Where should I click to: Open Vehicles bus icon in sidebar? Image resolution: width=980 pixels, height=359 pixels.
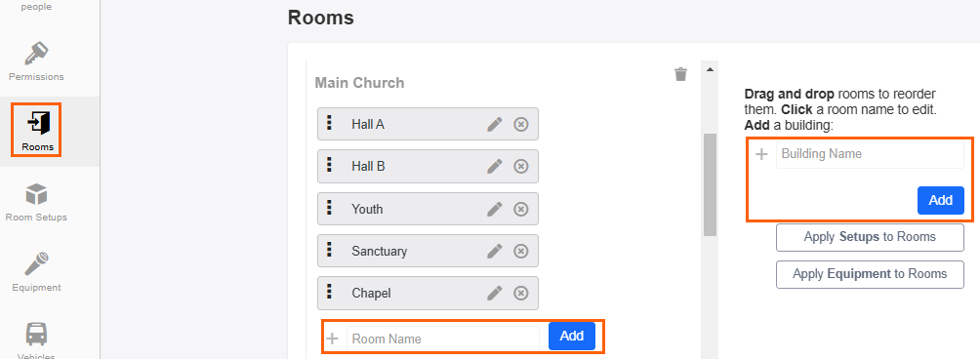[36, 334]
